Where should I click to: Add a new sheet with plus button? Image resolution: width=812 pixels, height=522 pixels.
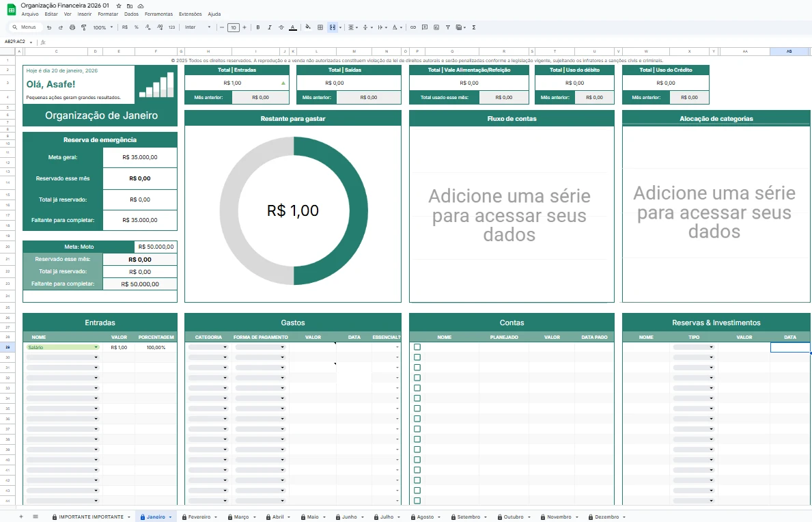pyautogui.click(x=20, y=517)
